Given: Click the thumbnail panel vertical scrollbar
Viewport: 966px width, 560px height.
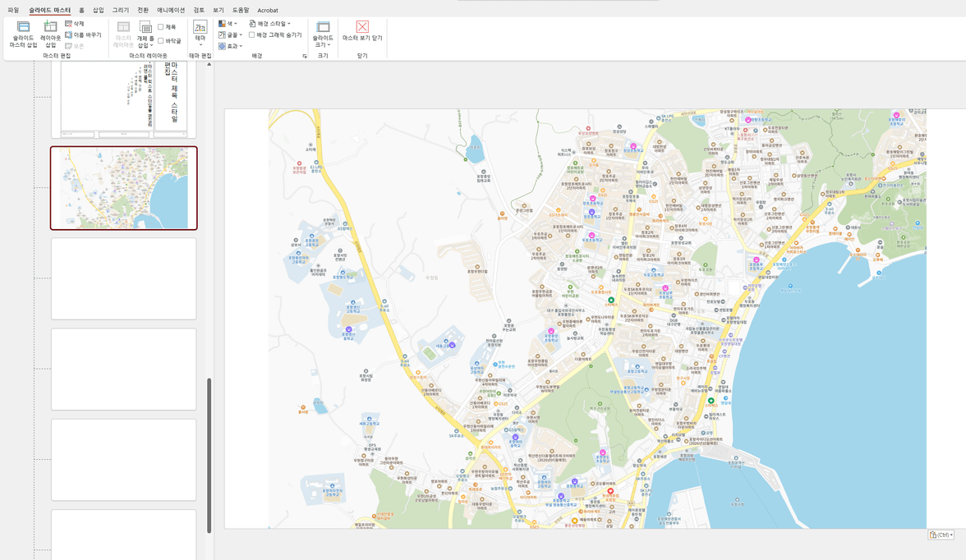Looking at the screenshot, I should click(x=209, y=454).
